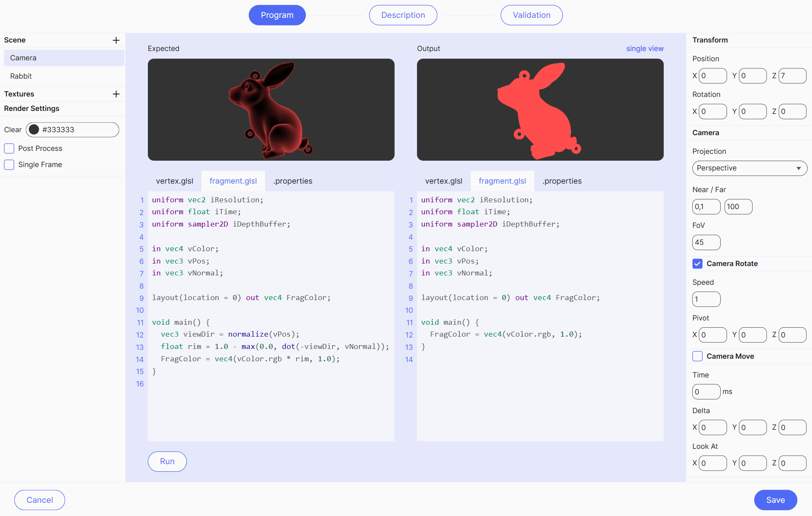This screenshot has width=812, height=516.
Task: Click the plus icon next to Scene
Action: pyautogui.click(x=116, y=40)
